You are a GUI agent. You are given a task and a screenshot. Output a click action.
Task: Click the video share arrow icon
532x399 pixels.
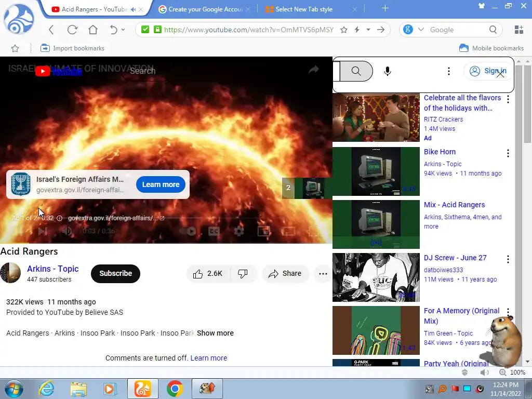[x=314, y=70]
